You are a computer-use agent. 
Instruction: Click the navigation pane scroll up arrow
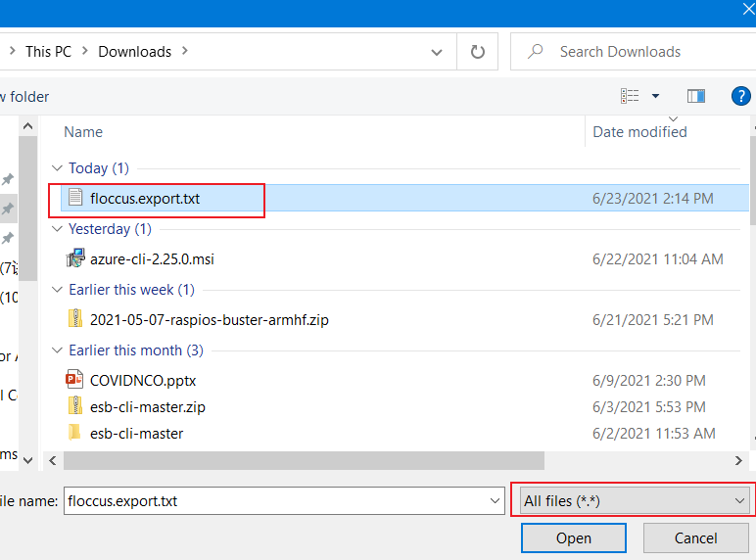tap(28, 126)
